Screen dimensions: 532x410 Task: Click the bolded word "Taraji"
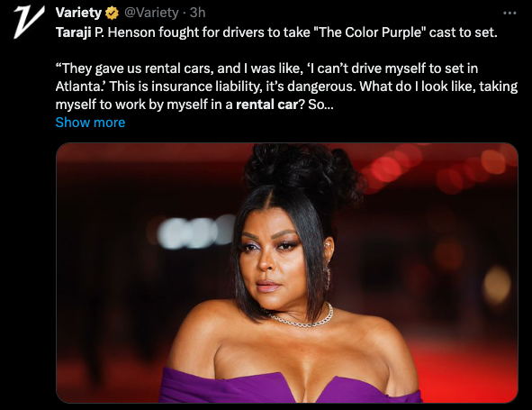click(73, 32)
